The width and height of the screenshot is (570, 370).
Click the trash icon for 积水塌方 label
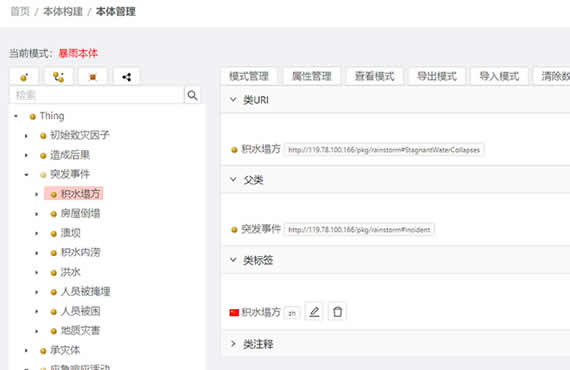pos(337,311)
